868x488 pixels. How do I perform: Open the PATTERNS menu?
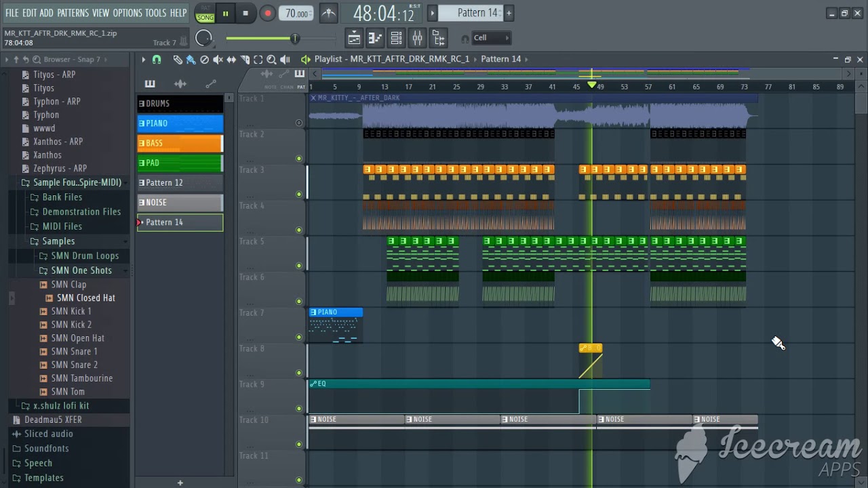(x=73, y=13)
